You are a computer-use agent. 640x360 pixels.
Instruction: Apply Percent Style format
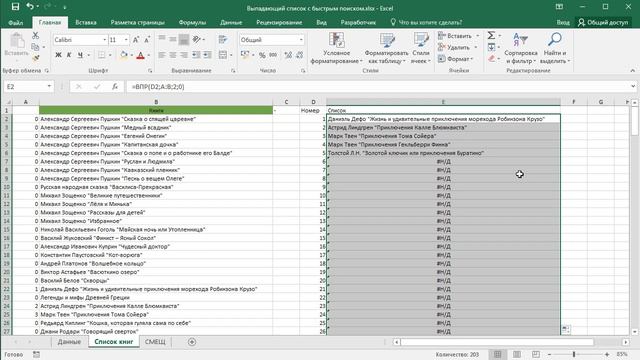(x=262, y=55)
